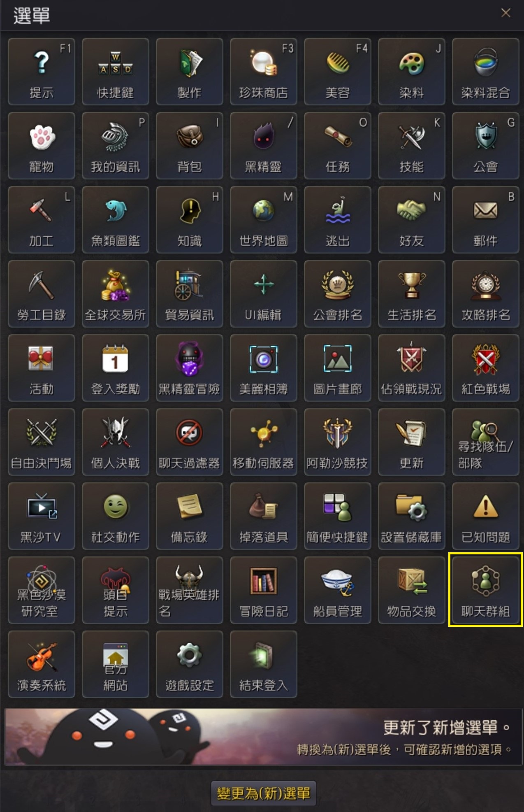This screenshot has width=524, height=812.
Task: Open 遊戲設定 game settings gear
Action: [x=189, y=664]
